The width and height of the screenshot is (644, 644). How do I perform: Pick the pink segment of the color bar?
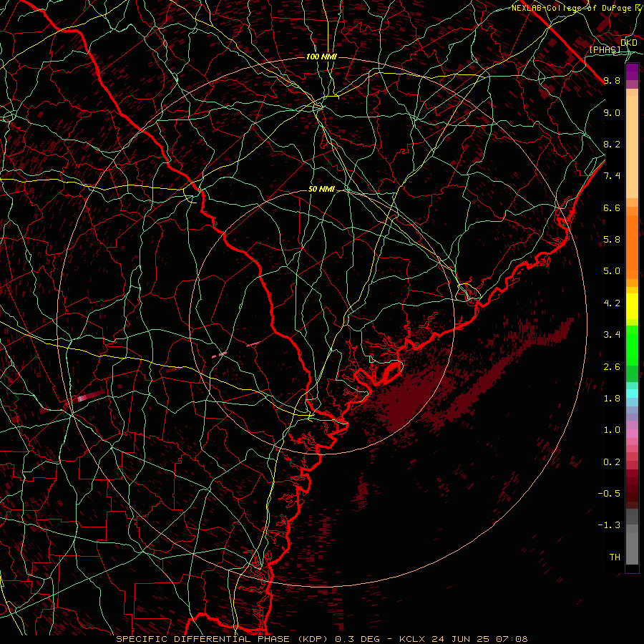(x=632, y=434)
